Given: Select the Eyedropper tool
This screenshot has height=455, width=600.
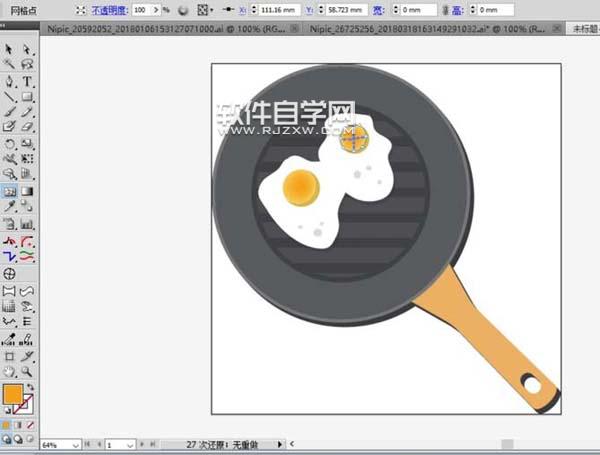Looking at the screenshot, I should pos(9,206).
